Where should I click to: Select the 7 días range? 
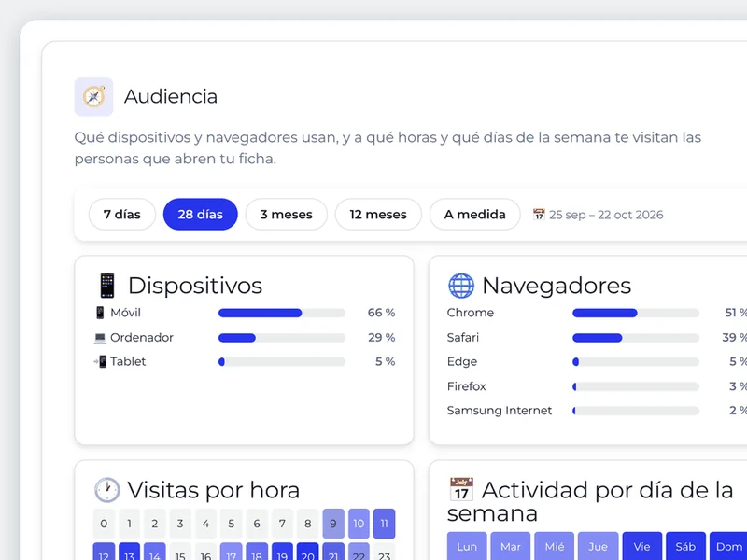coord(122,215)
